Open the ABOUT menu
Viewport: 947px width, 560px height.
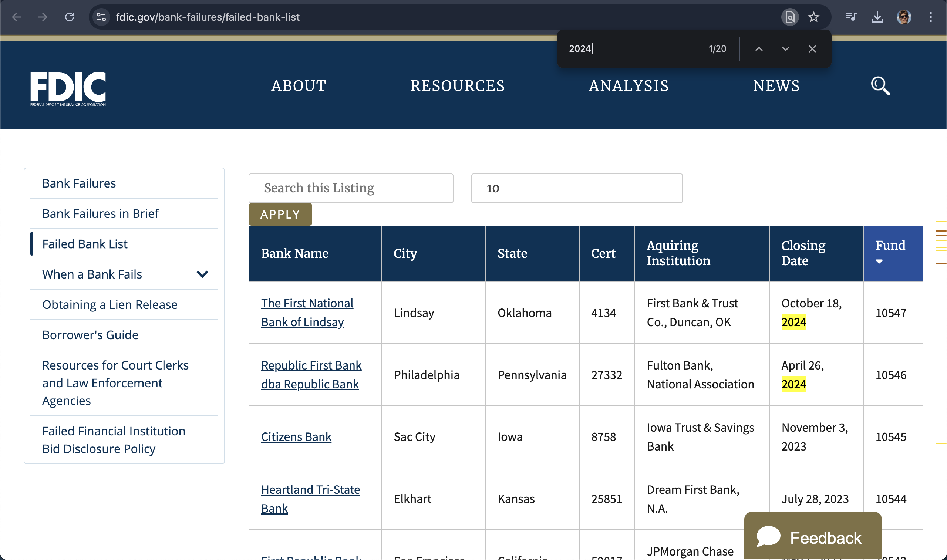(x=299, y=86)
